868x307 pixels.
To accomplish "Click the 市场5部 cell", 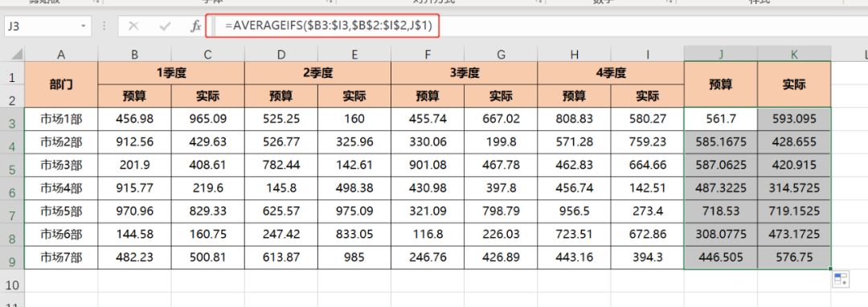I will [x=61, y=211].
